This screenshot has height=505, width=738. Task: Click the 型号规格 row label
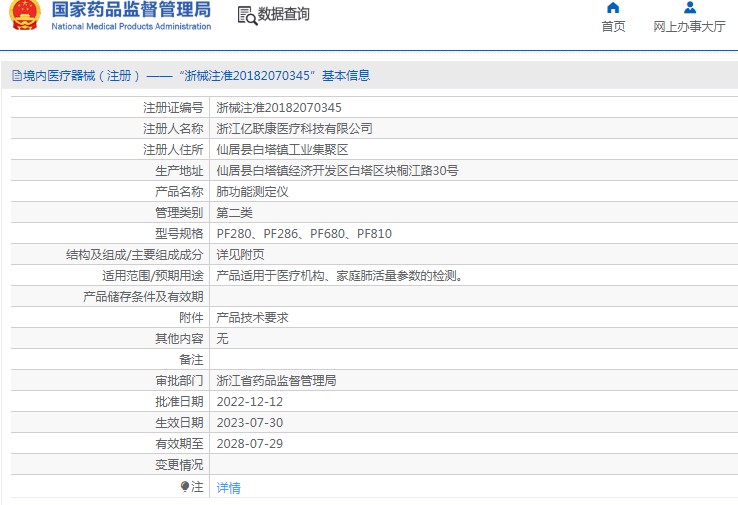coord(179,233)
